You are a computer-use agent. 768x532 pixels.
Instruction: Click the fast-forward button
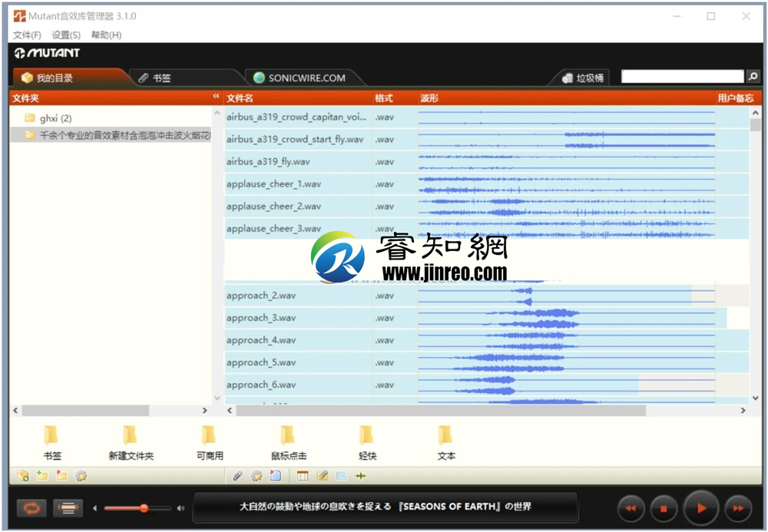(x=738, y=508)
